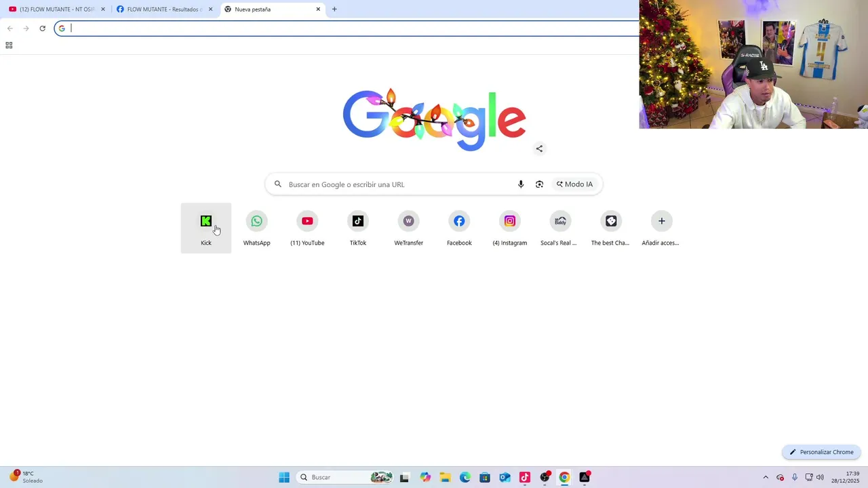The width and height of the screenshot is (868, 488).
Task: Open the (4) Instagram shortcut
Action: coord(510,228)
